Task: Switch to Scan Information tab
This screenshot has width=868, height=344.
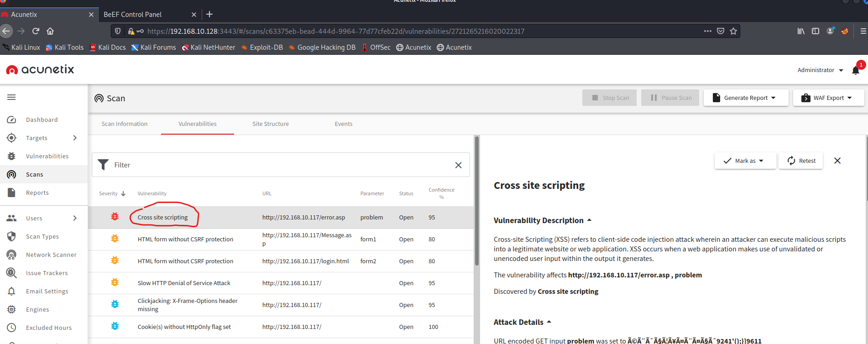Action: coord(125,124)
